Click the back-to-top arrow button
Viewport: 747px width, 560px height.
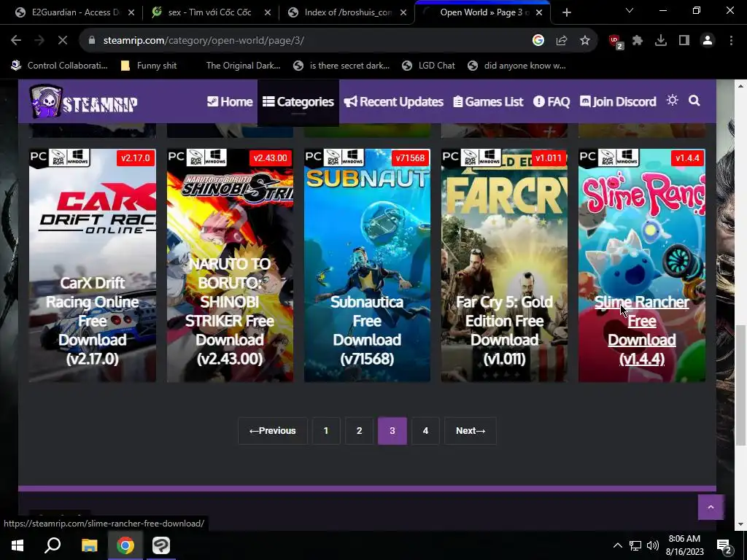tap(711, 507)
